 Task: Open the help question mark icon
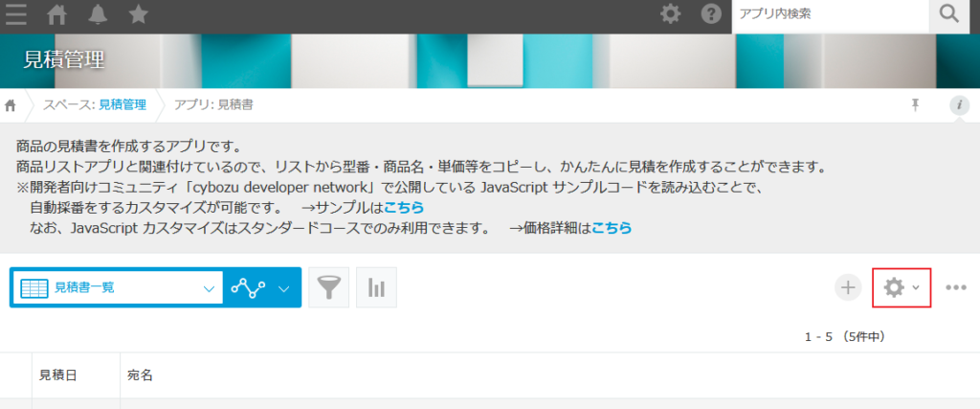711,14
